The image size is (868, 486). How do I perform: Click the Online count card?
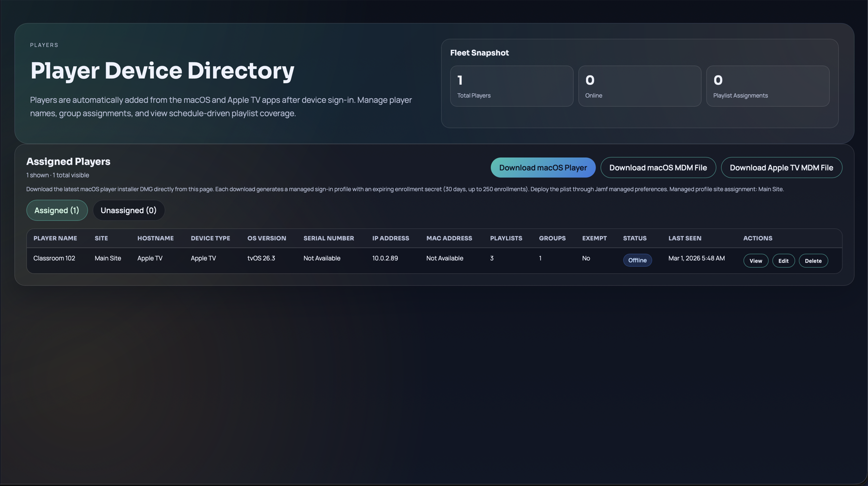pyautogui.click(x=639, y=86)
